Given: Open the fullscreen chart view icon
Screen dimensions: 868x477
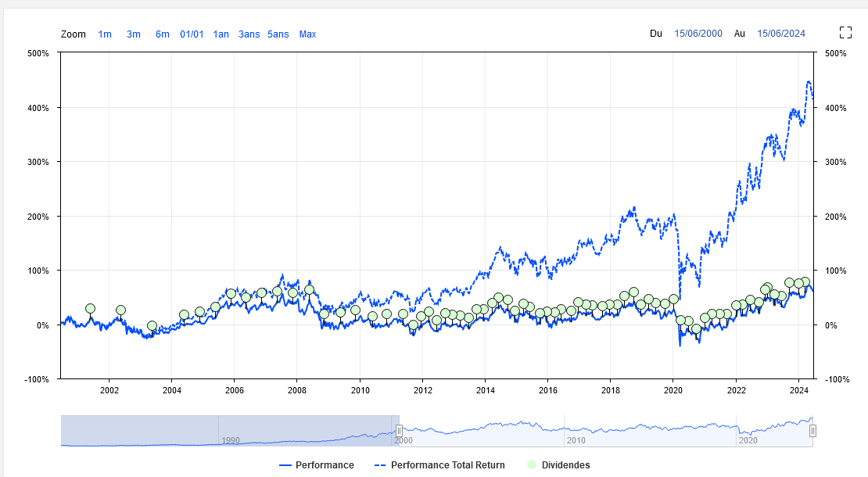Looking at the screenshot, I should pyautogui.click(x=845, y=33).
